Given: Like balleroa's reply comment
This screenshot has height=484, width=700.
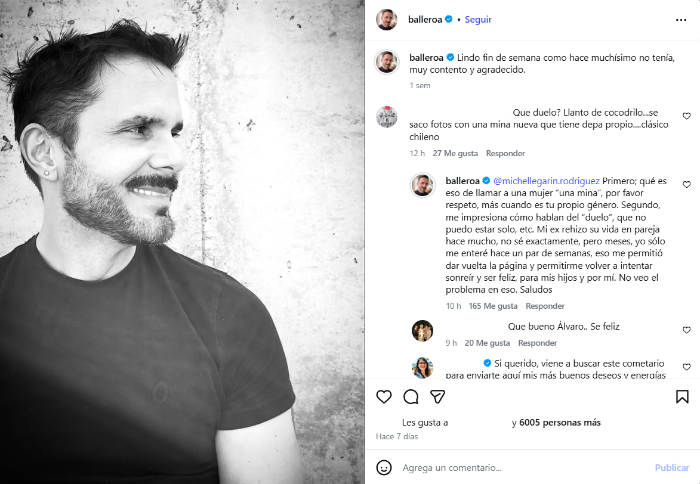Looking at the screenshot, I should tap(686, 185).
